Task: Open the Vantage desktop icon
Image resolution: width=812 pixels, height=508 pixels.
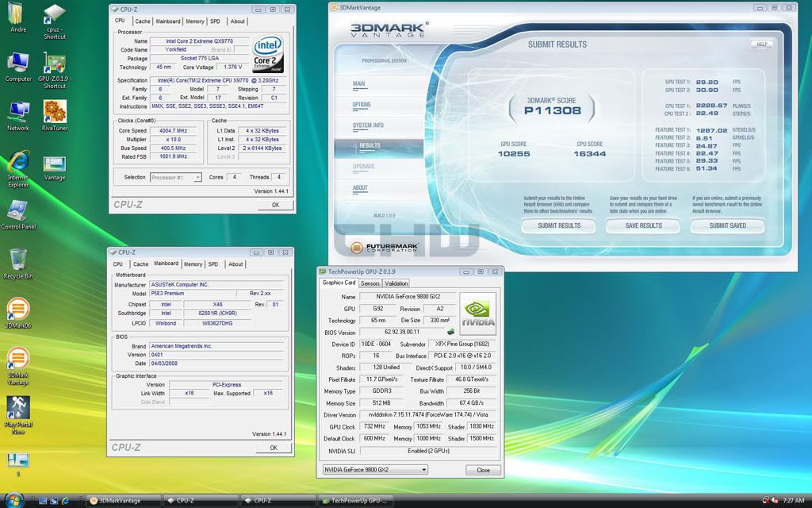Action: click(x=55, y=163)
